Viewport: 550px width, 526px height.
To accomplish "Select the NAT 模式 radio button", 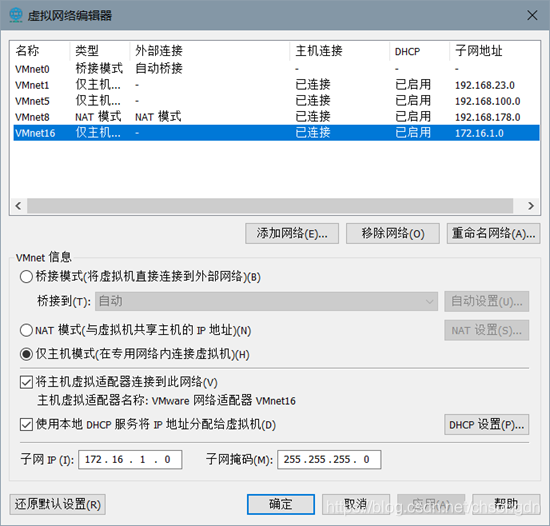I will point(26,330).
